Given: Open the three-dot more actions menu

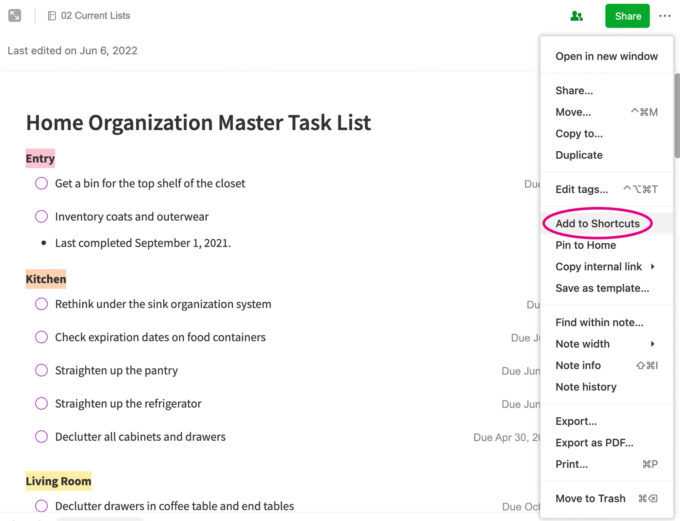Looking at the screenshot, I should coord(665,16).
